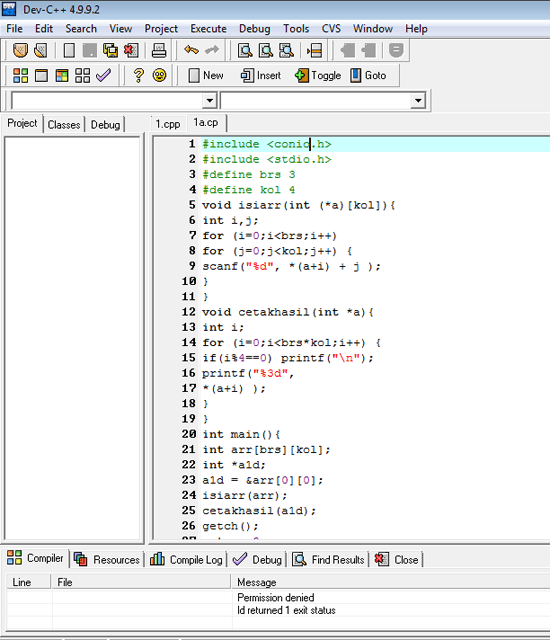Expand the right function list combo box
The image size is (550, 640).
[418, 100]
